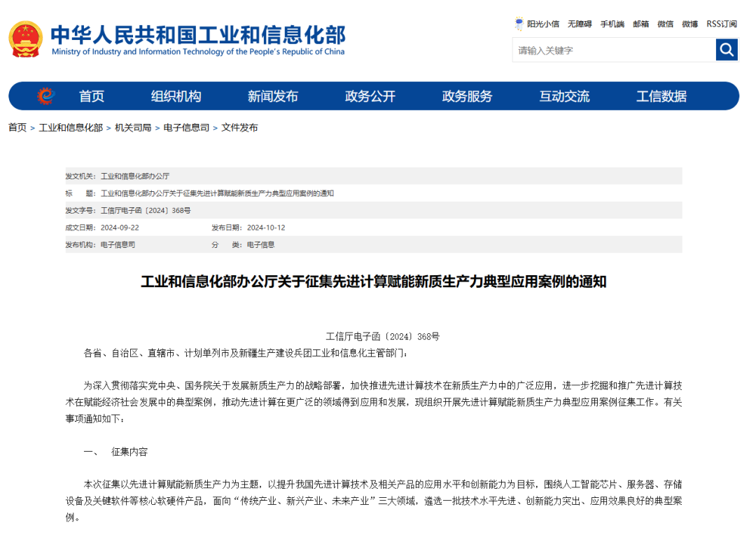Click the national emblem logo
Image resolution: width=756 pixels, height=535 pixels.
tap(26, 39)
